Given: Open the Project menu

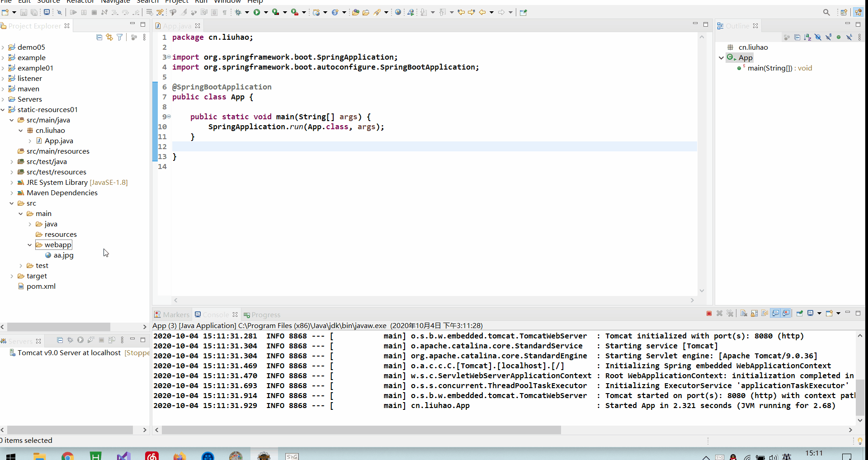Looking at the screenshot, I should tap(177, 1).
